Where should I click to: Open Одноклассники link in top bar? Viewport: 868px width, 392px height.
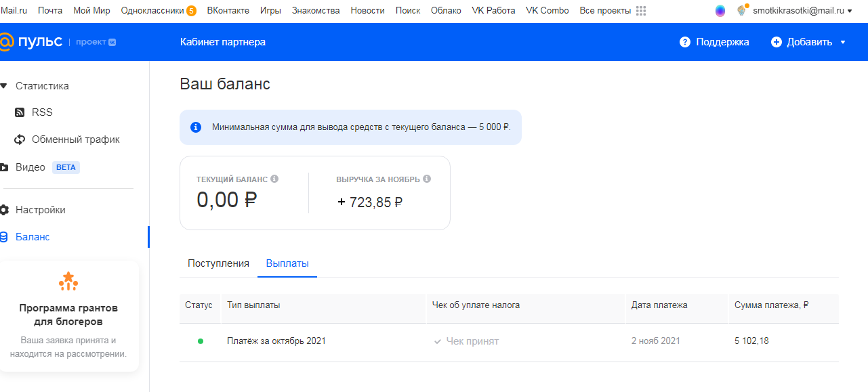pyautogui.click(x=152, y=11)
